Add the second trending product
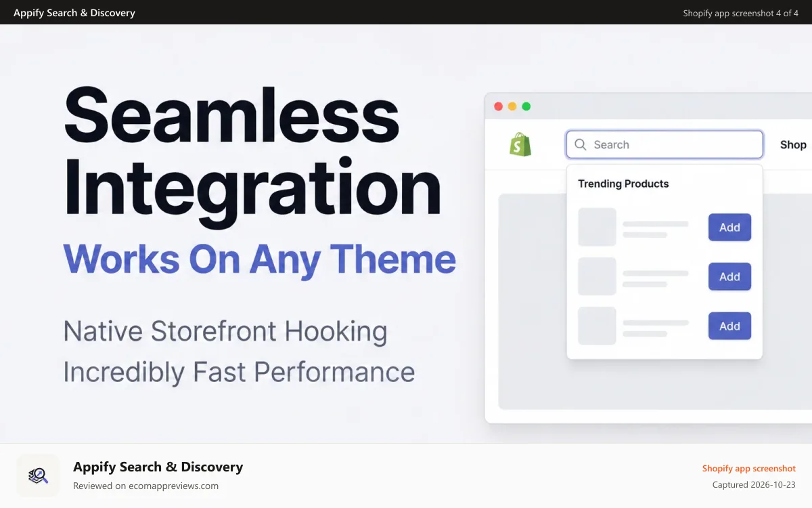Image resolution: width=812 pixels, height=508 pixels. click(729, 276)
